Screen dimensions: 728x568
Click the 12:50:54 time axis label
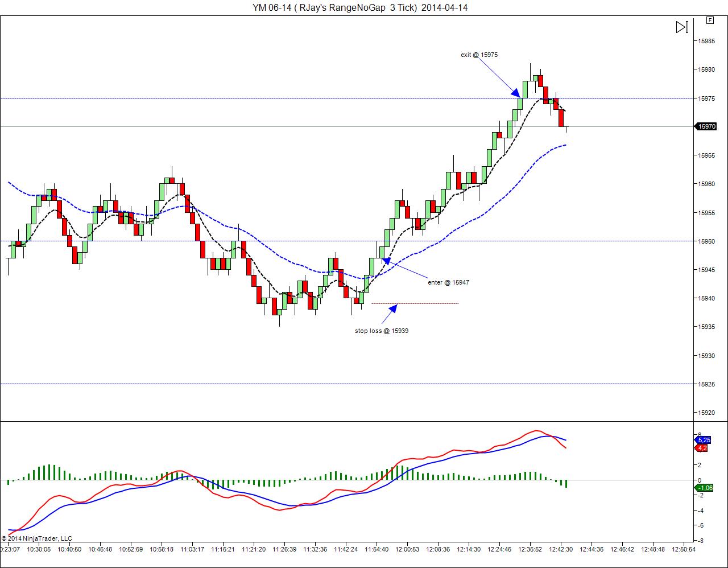684,550
